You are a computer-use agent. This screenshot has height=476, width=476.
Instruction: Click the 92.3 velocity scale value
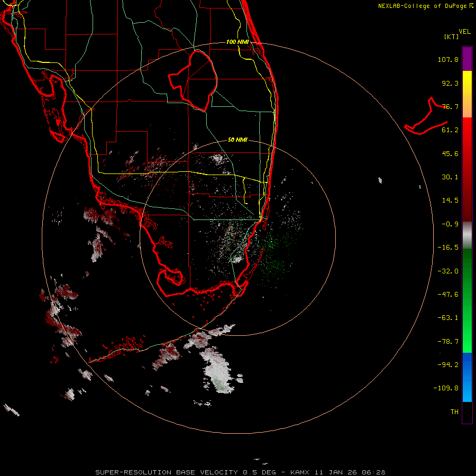pos(450,83)
